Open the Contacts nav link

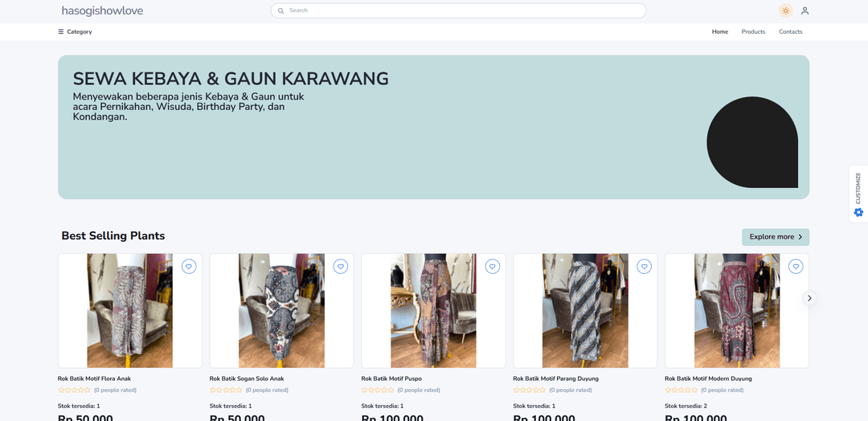tap(791, 31)
